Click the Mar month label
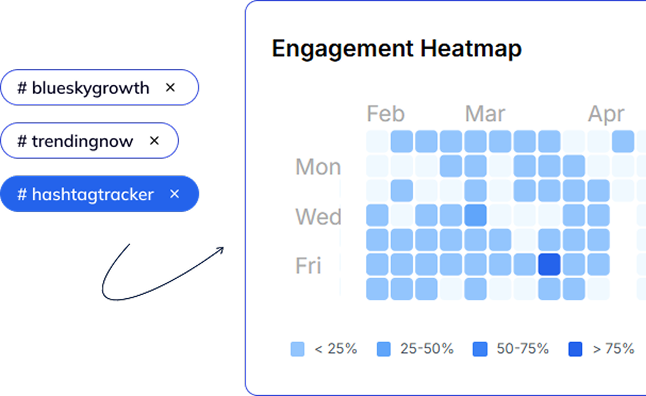The width and height of the screenshot is (646, 396). pos(485,113)
